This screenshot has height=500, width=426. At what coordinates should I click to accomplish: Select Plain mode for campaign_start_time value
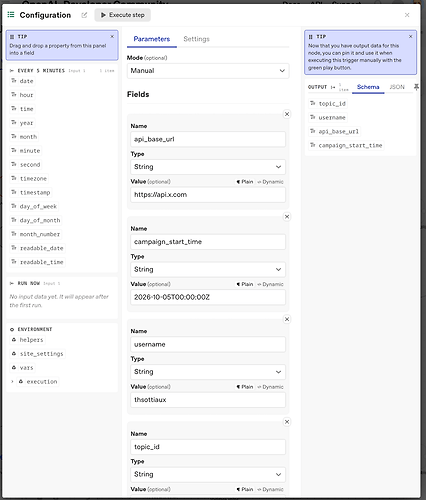[x=245, y=284]
